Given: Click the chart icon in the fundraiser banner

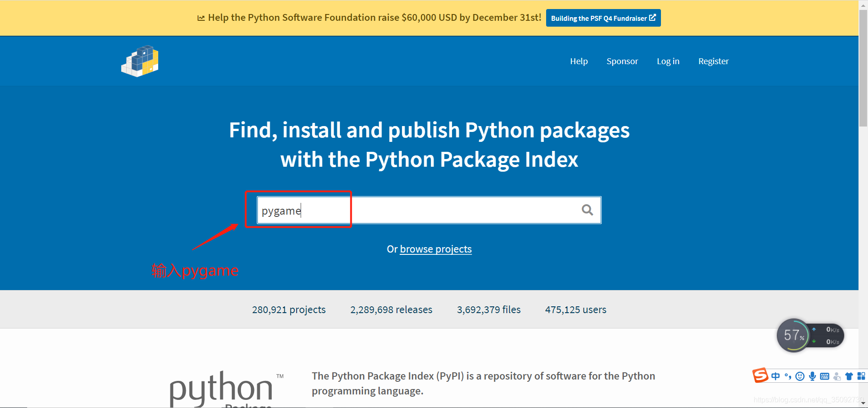Looking at the screenshot, I should tap(201, 18).
